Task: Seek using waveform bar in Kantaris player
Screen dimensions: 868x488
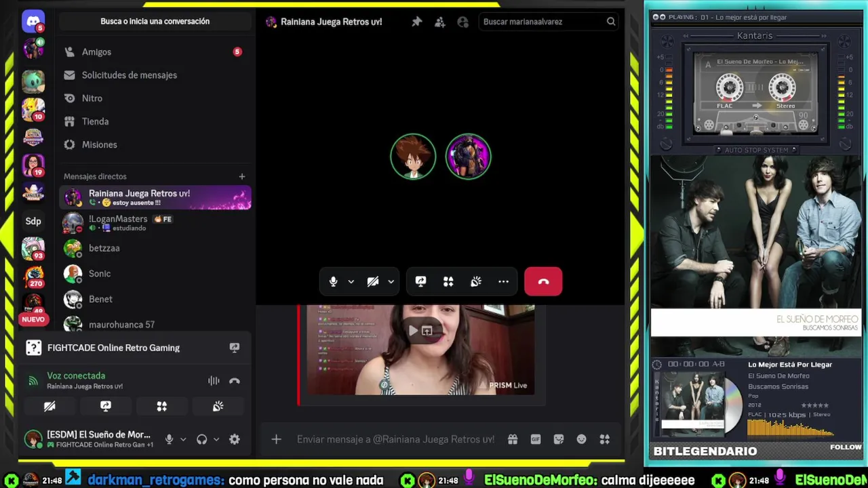Action: (791, 428)
